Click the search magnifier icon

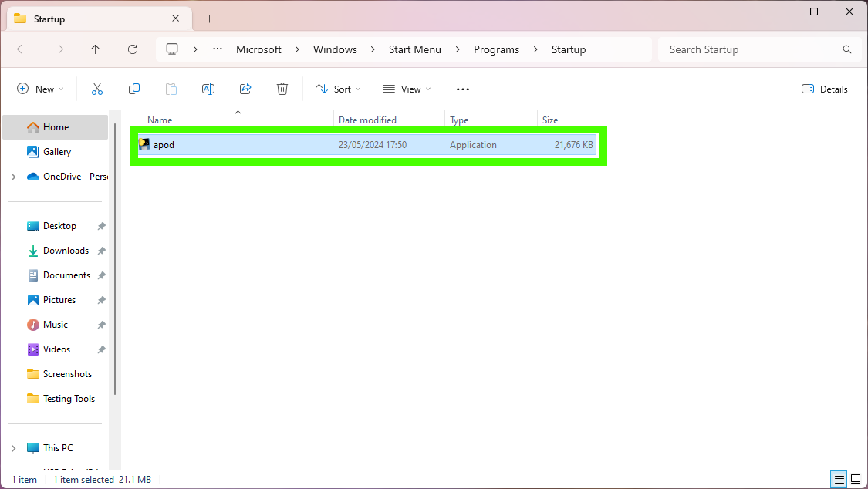tap(847, 49)
